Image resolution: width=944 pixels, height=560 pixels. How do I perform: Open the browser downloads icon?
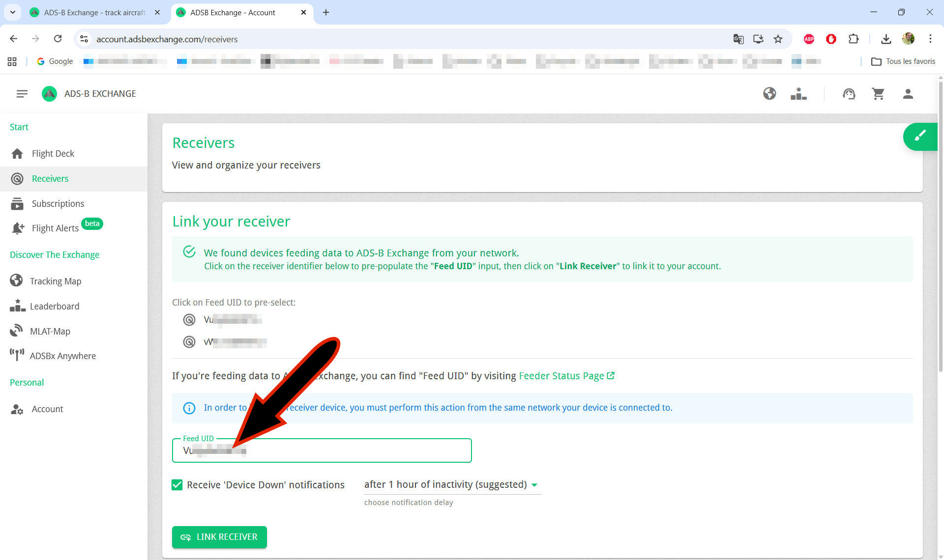coord(886,39)
